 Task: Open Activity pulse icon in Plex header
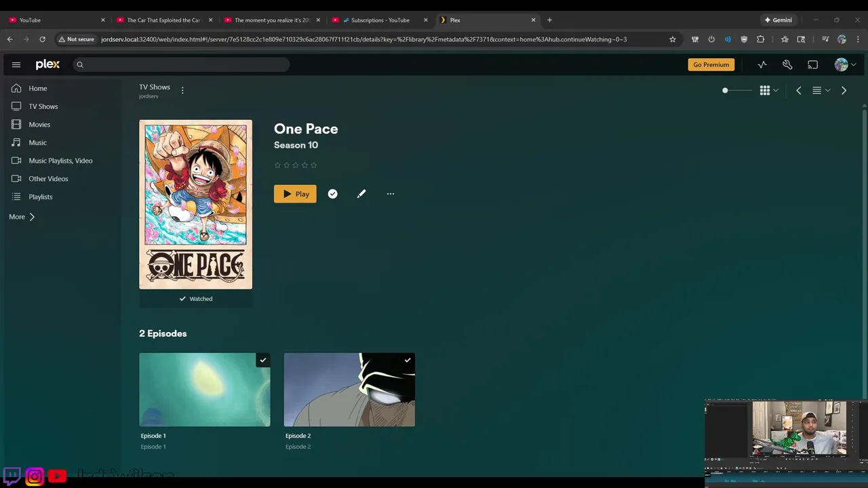pyautogui.click(x=762, y=64)
